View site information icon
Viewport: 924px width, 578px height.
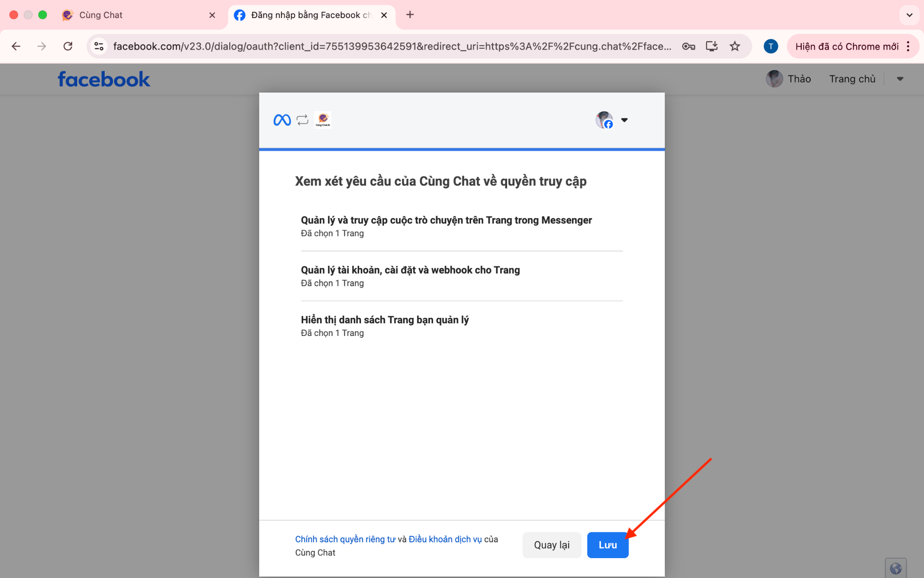[x=99, y=47]
